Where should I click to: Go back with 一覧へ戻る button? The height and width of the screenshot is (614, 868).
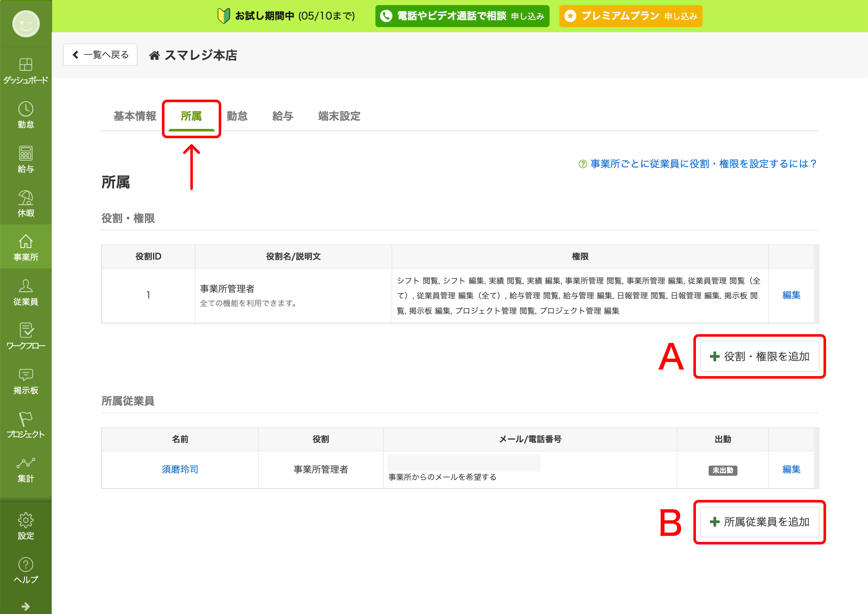[100, 55]
